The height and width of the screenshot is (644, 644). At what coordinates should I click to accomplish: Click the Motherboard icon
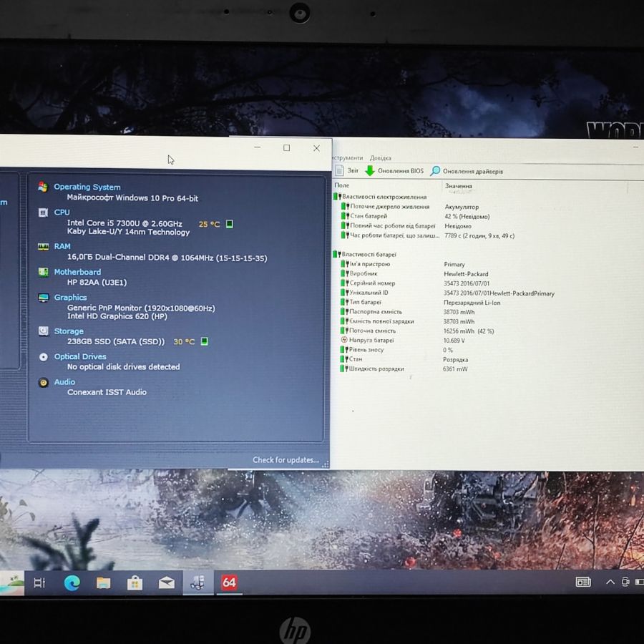pyautogui.click(x=43, y=272)
